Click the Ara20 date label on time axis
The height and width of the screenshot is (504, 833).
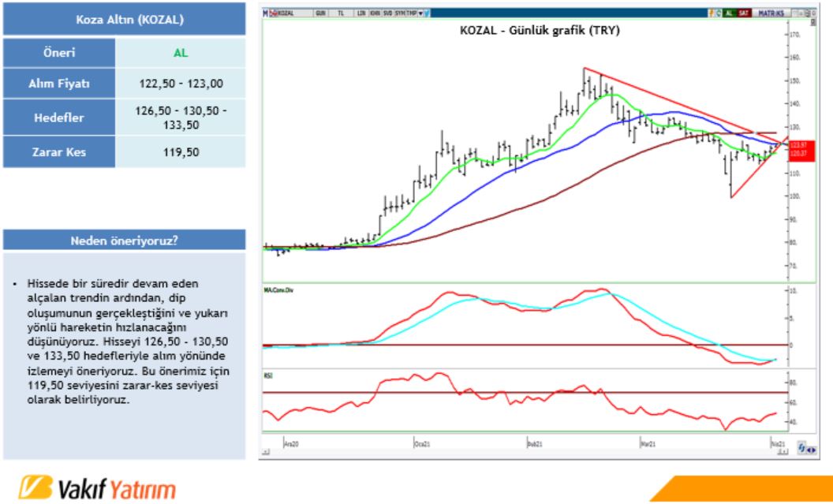pos(291,443)
